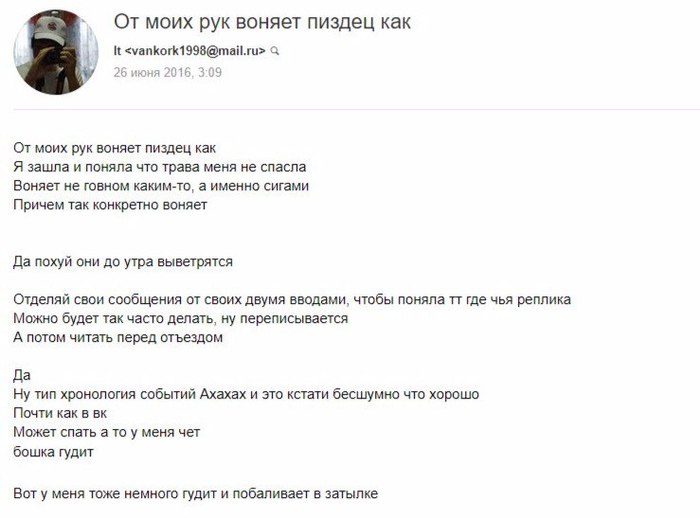
Task: Click the date 26 июня 2016, 3:09
Action: (x=167, y=72)
